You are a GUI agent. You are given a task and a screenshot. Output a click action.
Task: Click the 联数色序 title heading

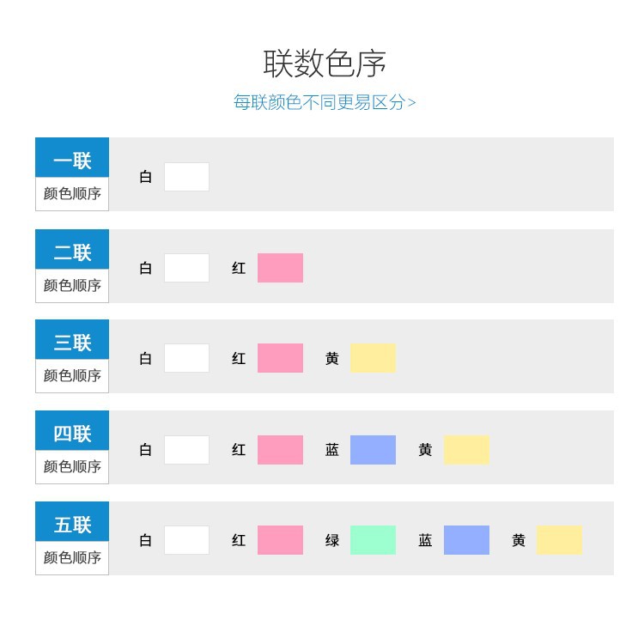pyautogui.click(x=325, y=64)
